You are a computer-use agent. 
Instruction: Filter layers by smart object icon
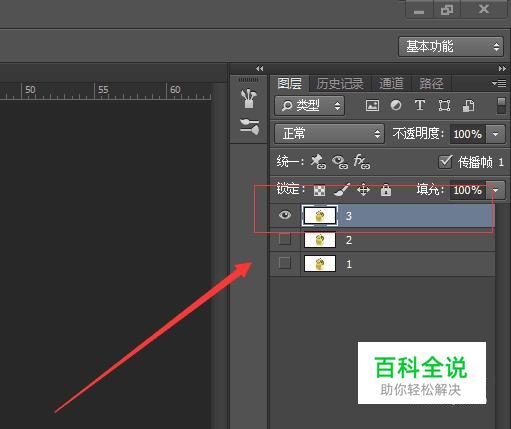(x=469, y=106)
